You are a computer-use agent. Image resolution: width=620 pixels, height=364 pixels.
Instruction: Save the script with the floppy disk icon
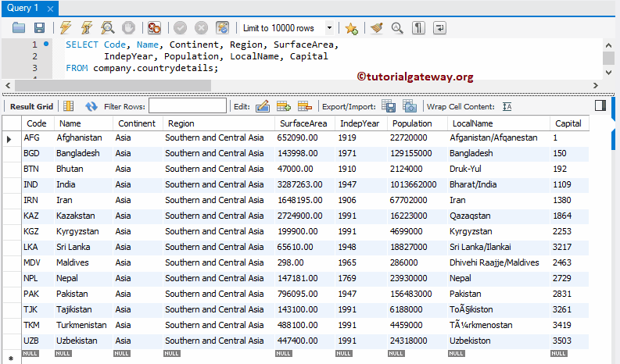(x=39, y=28)
